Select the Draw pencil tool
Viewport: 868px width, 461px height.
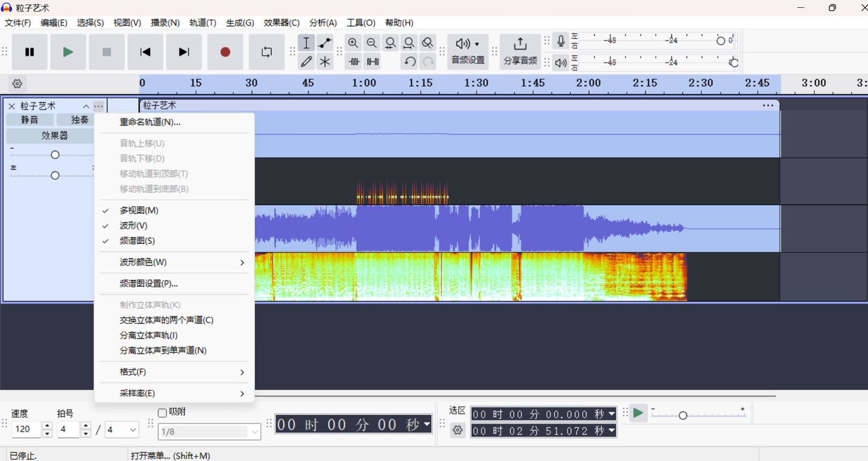coord(306,62)
